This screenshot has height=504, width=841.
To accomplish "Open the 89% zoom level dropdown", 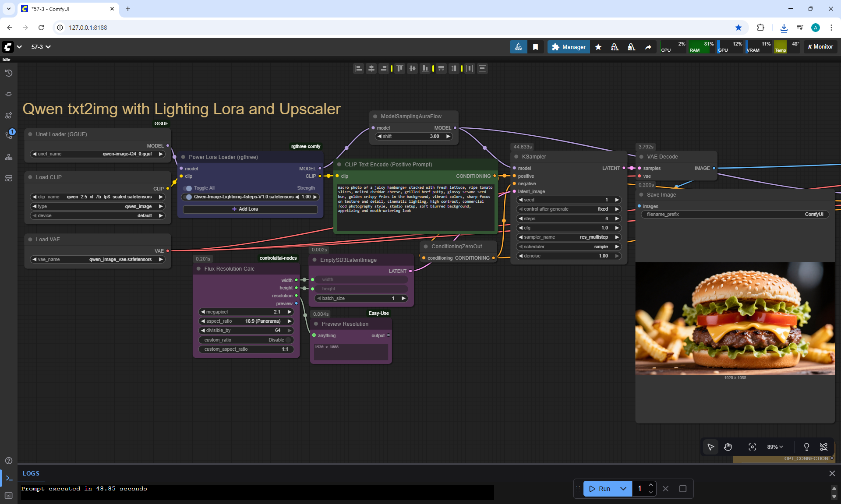I will coord(775,447).
